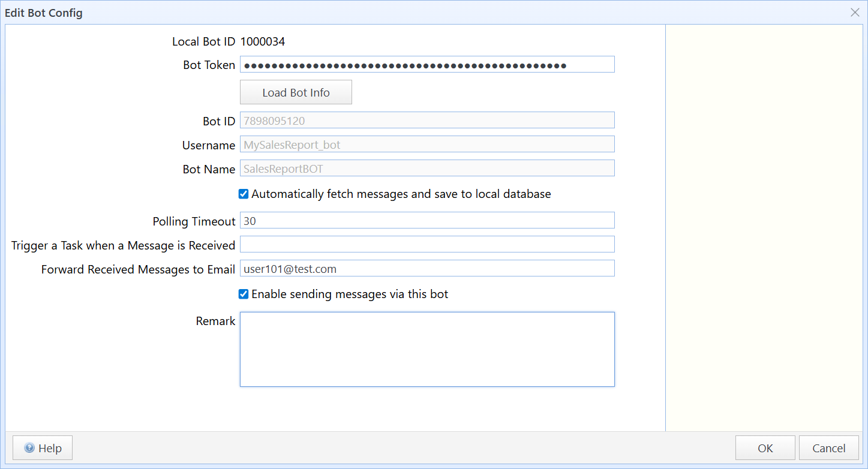Image resolution: width=868 pixels, height=469 pixels.
Task: Click the Remark label text
Action: point(215,321)
